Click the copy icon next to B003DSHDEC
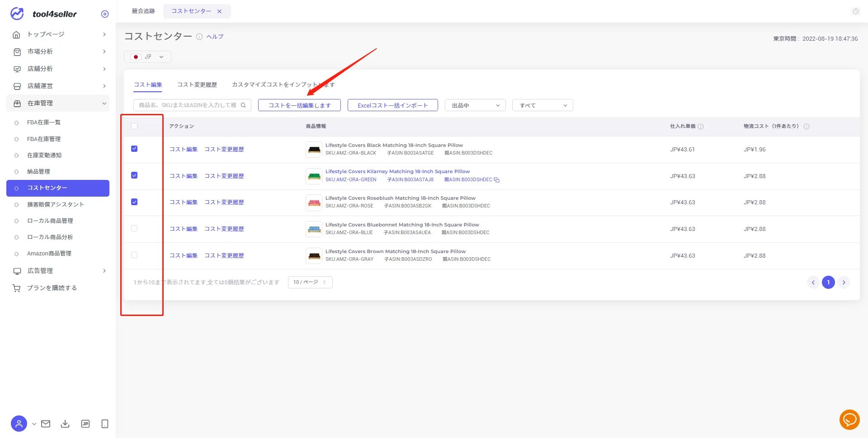Screen dimensions: 868x438 tap(497, 180)
